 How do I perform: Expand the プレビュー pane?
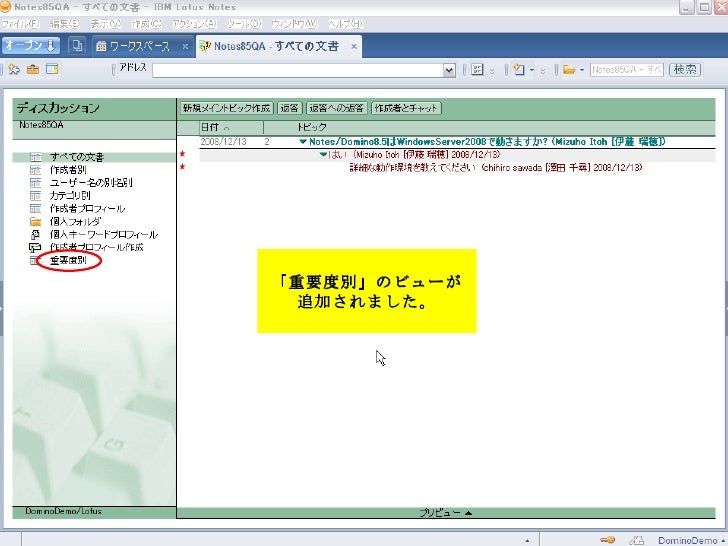click(446, 513)
